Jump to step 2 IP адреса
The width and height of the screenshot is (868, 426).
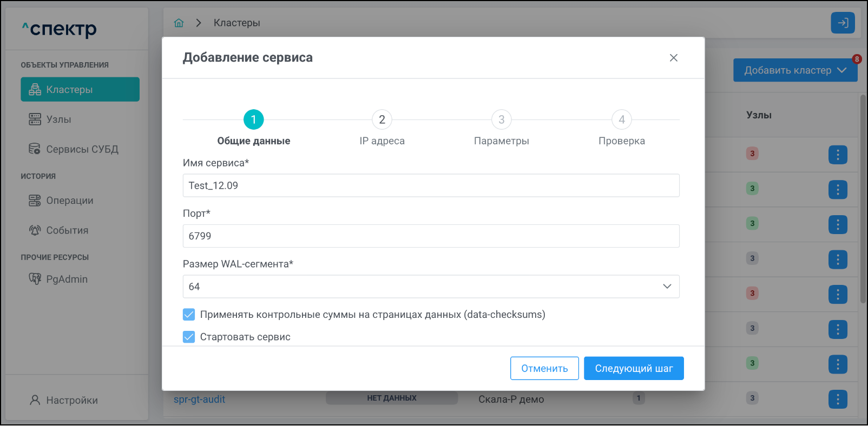pos(382,119)
